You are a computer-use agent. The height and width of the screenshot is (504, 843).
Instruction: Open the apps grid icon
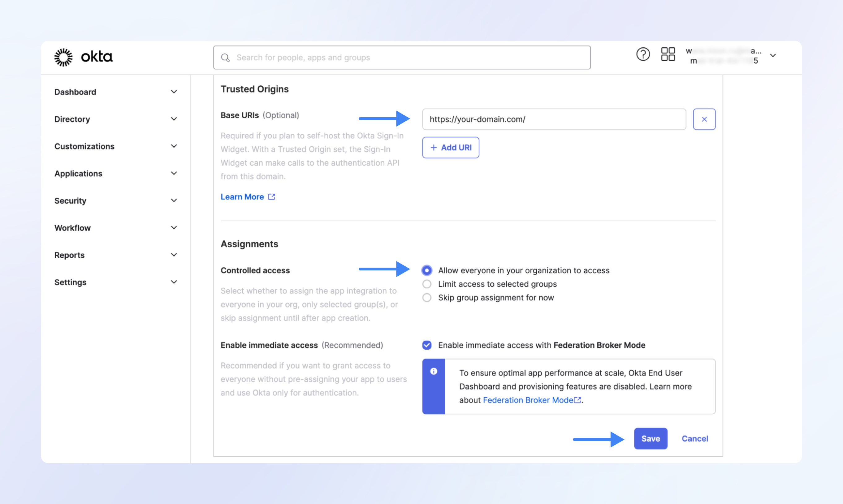(668, 54)
